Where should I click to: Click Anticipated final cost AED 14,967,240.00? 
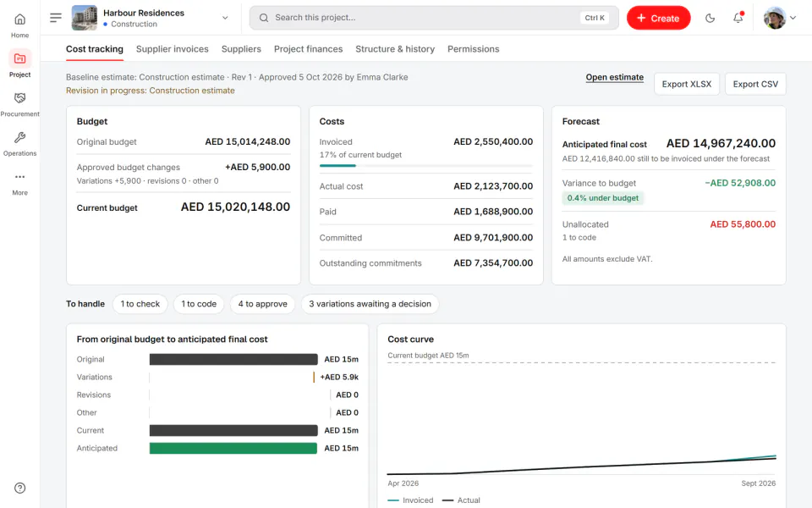(x=721, y=144)
